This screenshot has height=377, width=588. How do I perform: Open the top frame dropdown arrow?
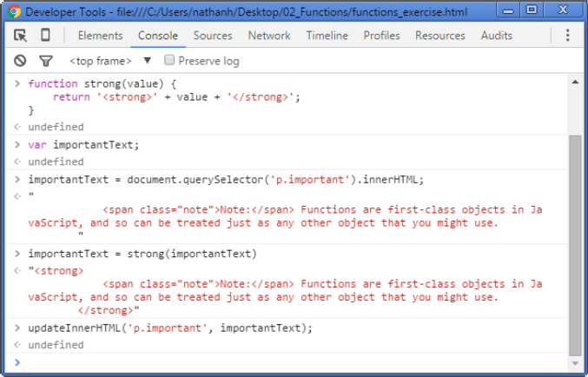[148, 61]
